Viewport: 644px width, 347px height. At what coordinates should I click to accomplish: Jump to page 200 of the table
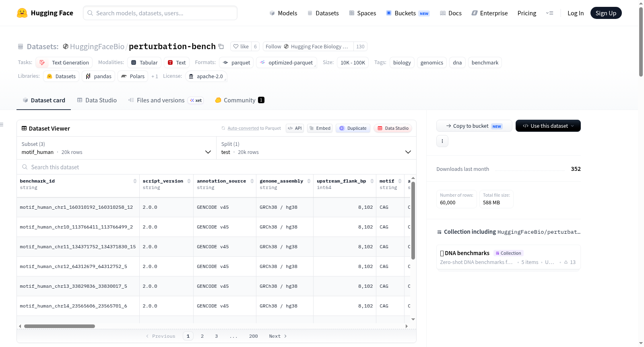(253, 336)
